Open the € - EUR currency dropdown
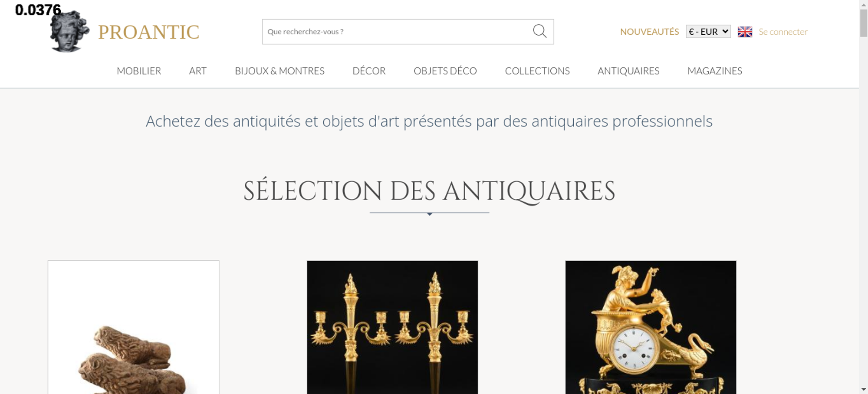 (x=708, y=32)
